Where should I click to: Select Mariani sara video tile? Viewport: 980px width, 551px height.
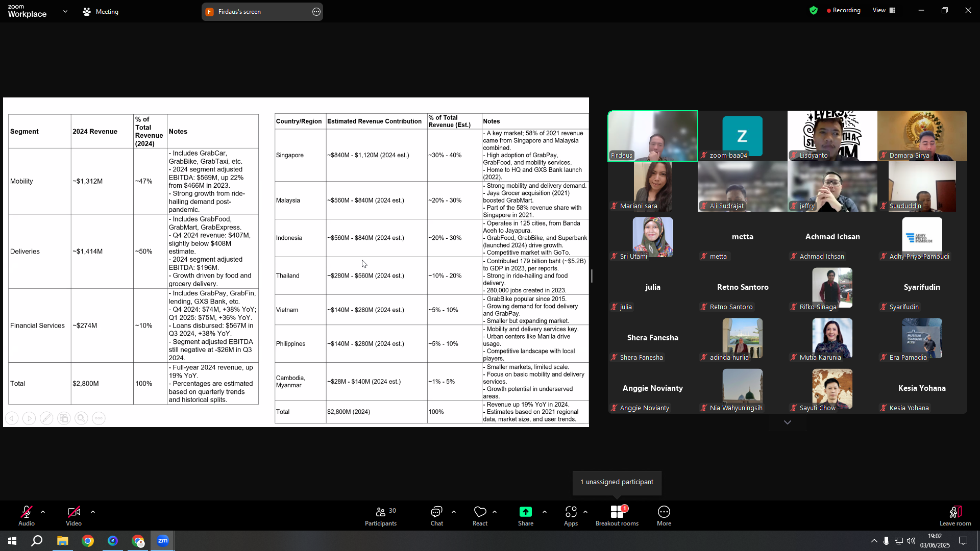point(653,187)
